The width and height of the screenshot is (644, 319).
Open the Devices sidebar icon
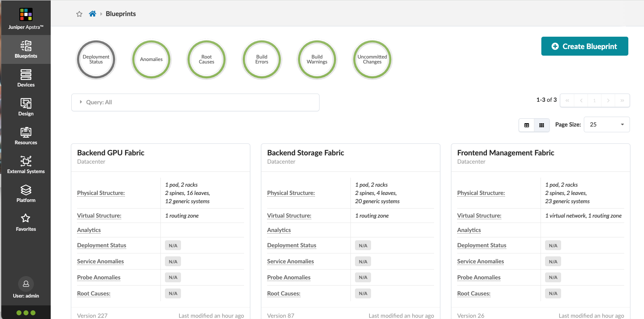point(26,78)
